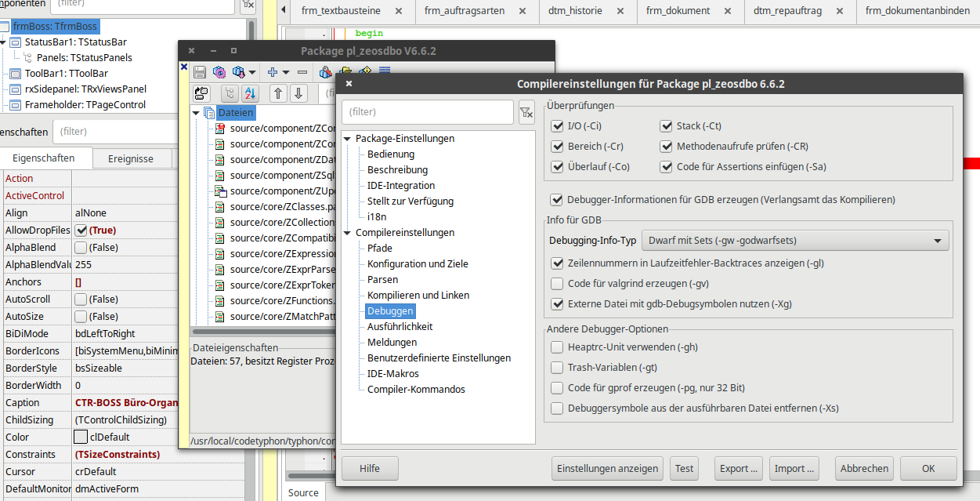Screen dimensions: 980x501
Task: Click the clear filter icon in settings dialog
Action: [526, 112]
